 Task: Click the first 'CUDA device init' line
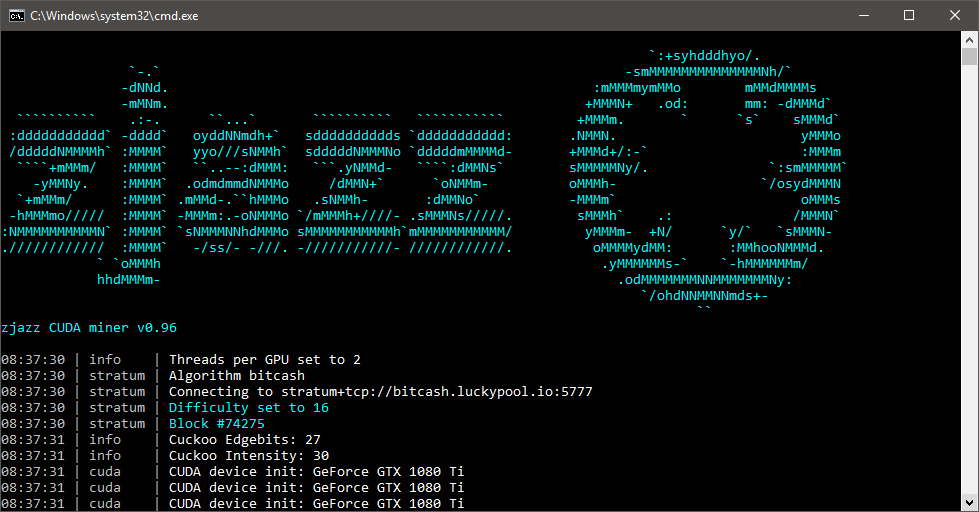pyautogui.click(x=317, y=471)
